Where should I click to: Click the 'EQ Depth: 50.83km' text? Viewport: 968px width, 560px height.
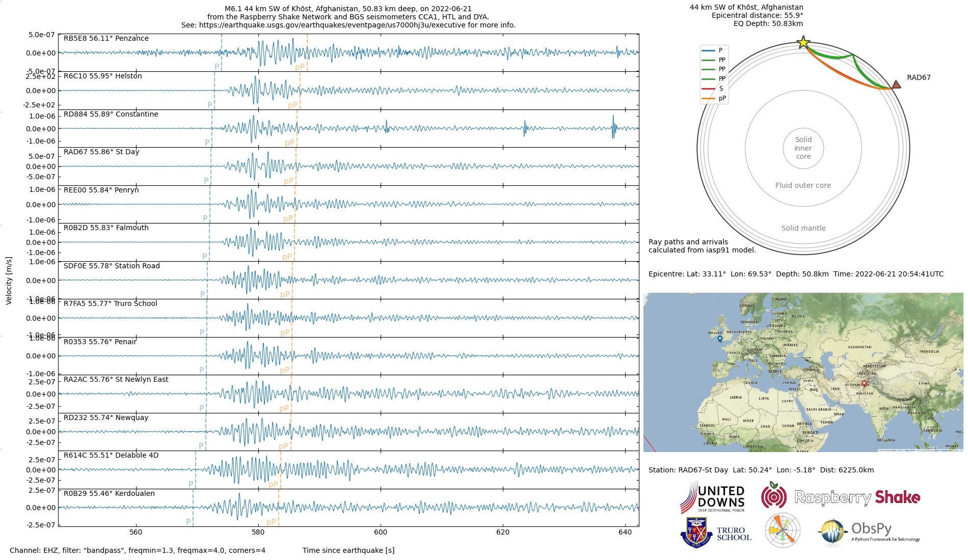(768, 24)
